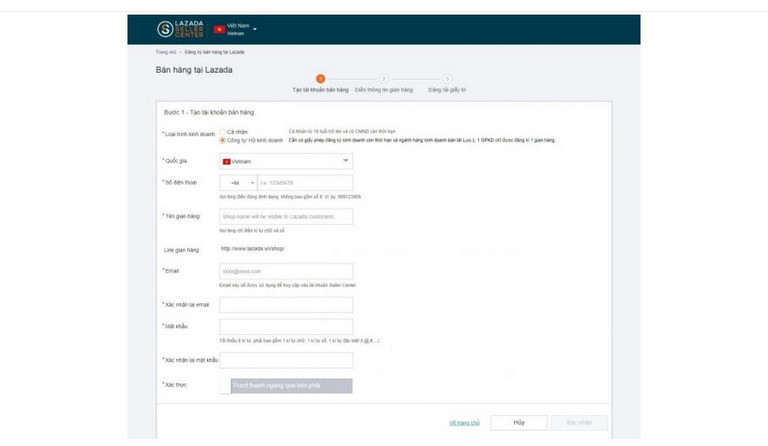This screenshot has width=768, height=446.
Task: Click the step 2 circle Điền thông tin gian hàng
Action: 384,79
